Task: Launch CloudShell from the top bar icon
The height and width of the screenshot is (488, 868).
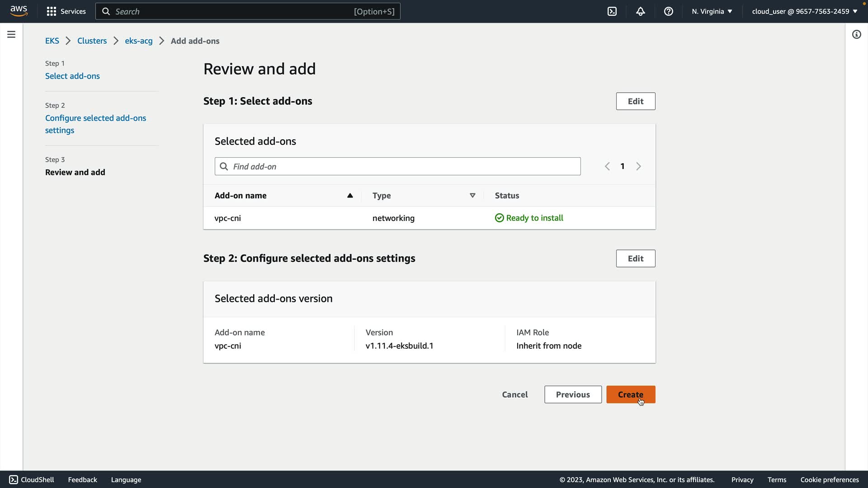Action: pos(612,11)
